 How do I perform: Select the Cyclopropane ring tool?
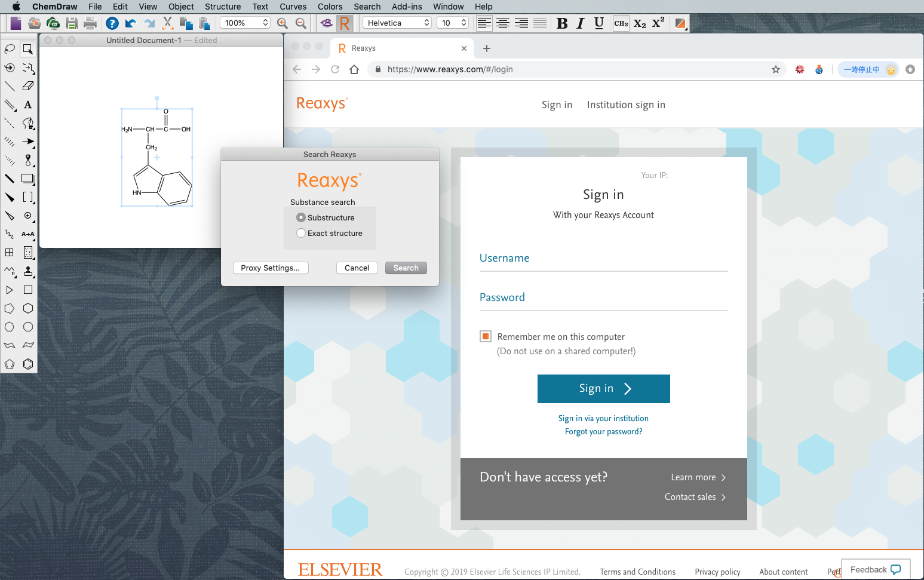10,290
